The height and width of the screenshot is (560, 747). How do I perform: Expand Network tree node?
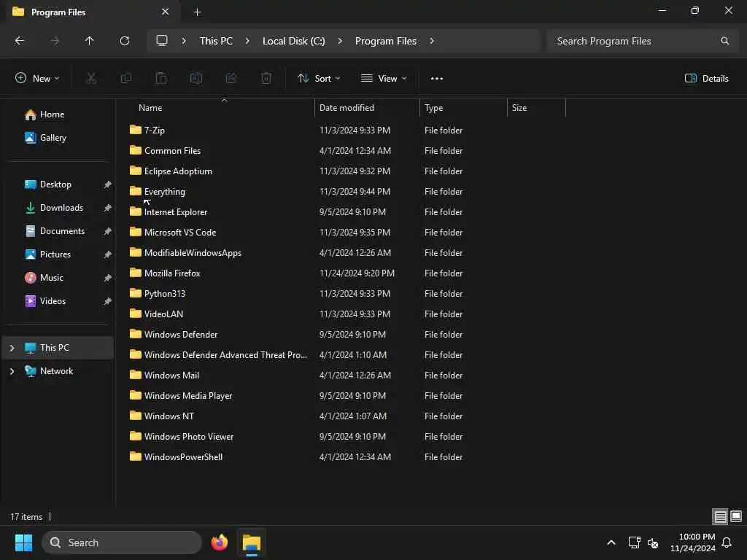pyautogui.click(x=12, y=371)
